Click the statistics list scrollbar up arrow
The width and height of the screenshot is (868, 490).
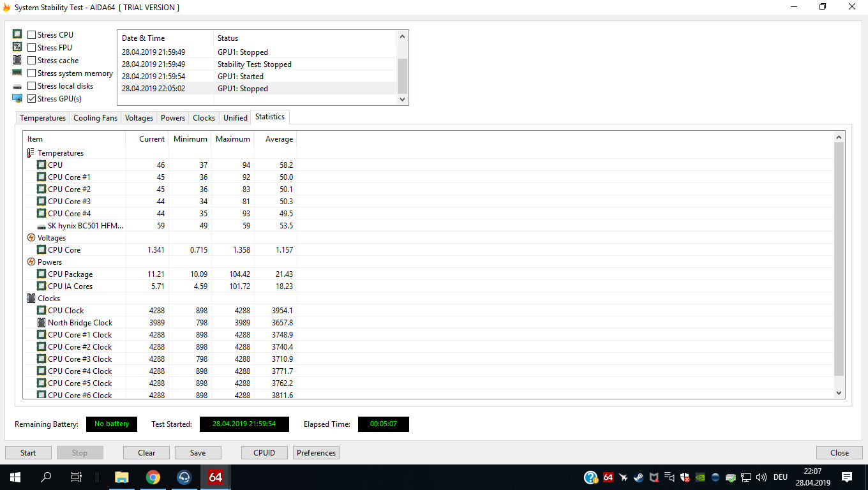click(839, 137)
